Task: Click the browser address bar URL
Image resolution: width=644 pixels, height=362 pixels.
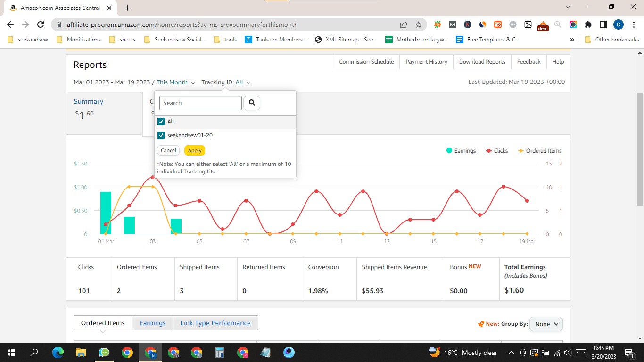Action: (182, 25)
